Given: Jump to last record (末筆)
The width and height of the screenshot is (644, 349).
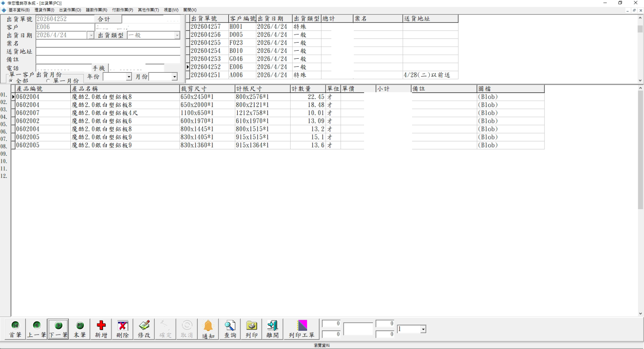Looking at the screenshot, I should coord(80,329).
